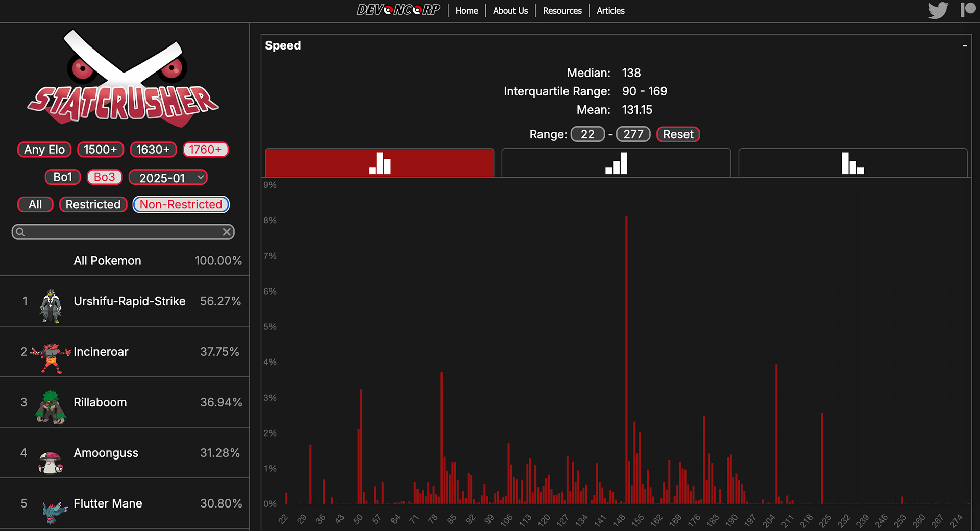The width and height of the screenshot is (980, 531).
Task: Select the centered histogram view icon
Action: [379, 163]
